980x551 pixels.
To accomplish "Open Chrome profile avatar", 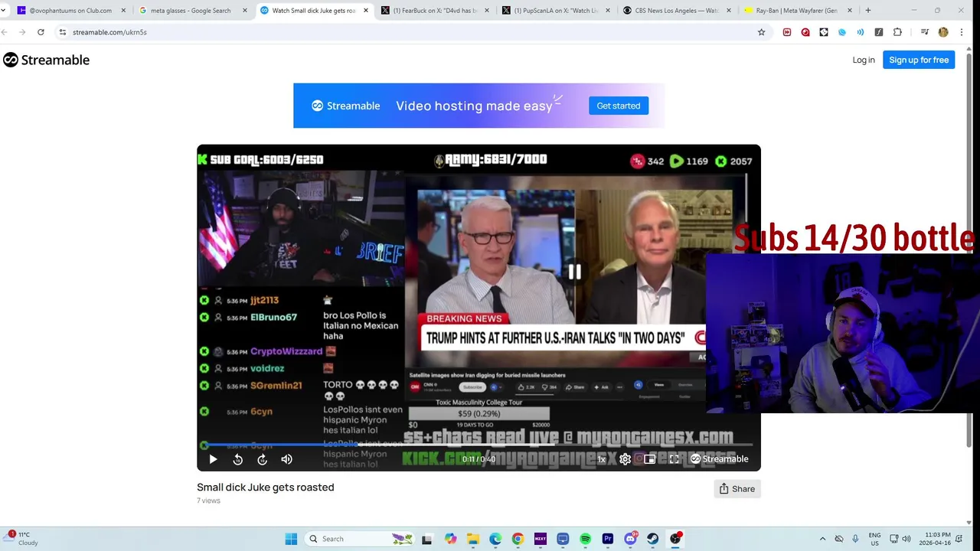I will 943,32.
